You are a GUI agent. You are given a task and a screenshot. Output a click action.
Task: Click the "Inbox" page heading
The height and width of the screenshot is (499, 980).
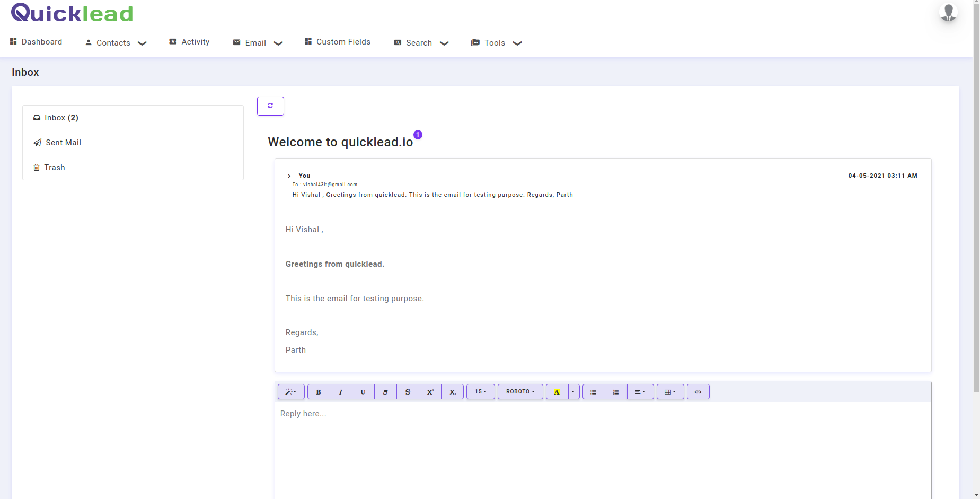(x=25, y=72)
